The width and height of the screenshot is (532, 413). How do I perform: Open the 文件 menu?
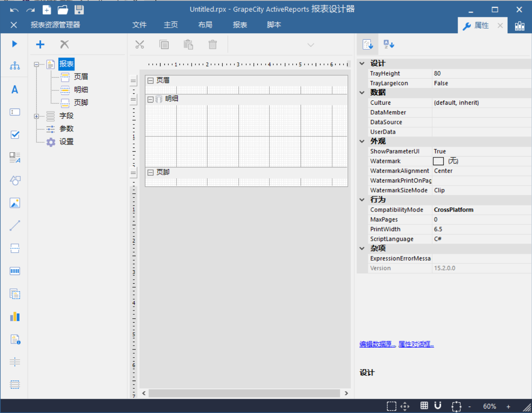(139, 25)
